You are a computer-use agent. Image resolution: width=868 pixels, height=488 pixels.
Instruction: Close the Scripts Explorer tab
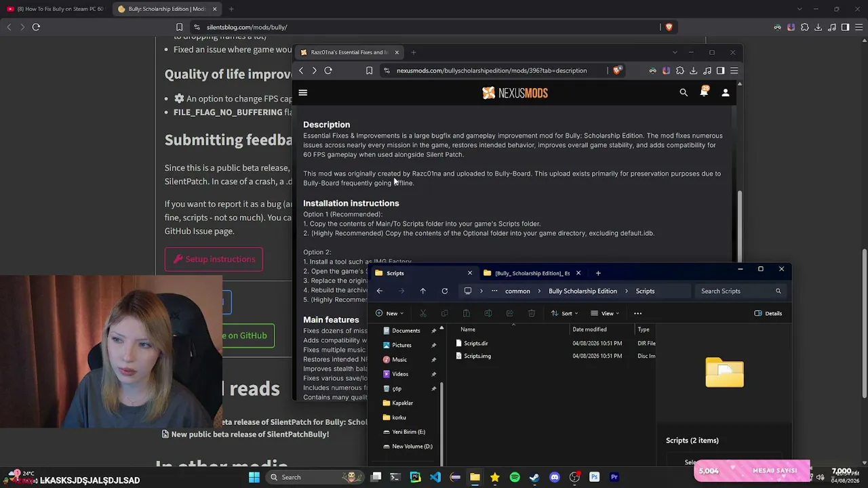pos(469,273)
